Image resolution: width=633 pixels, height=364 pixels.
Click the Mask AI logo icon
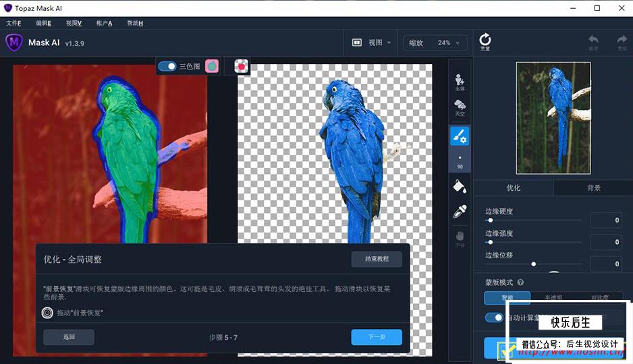pyautogui.click(x=14, y=42)
